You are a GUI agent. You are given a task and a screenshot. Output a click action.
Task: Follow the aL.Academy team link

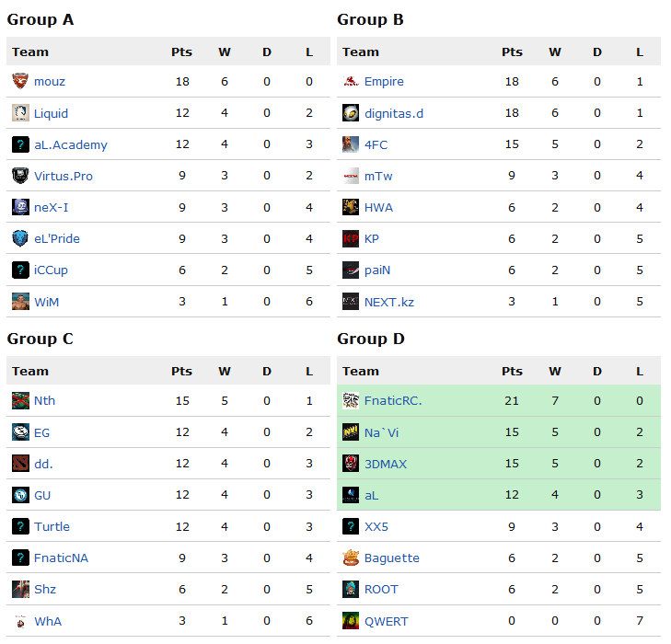click(71, 144)
